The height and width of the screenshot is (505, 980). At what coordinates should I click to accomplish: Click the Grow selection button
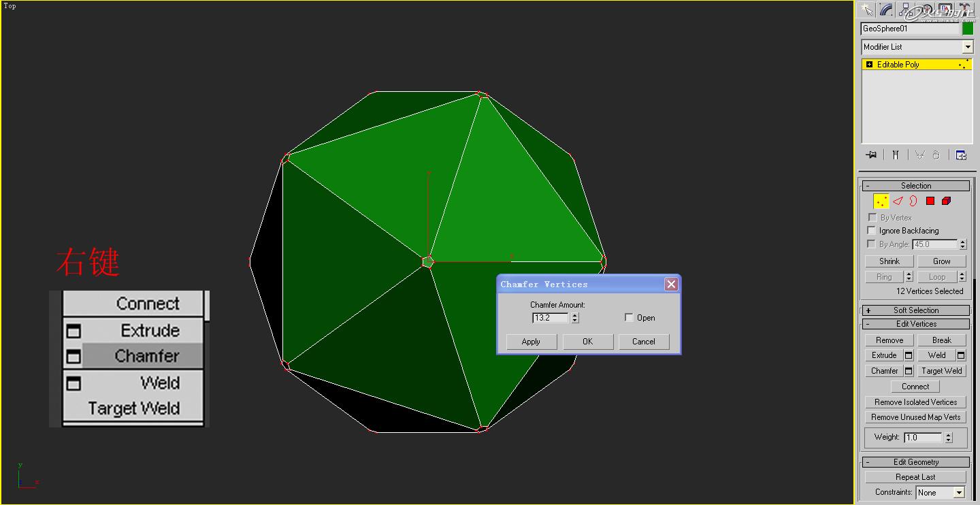click(942, 261)
